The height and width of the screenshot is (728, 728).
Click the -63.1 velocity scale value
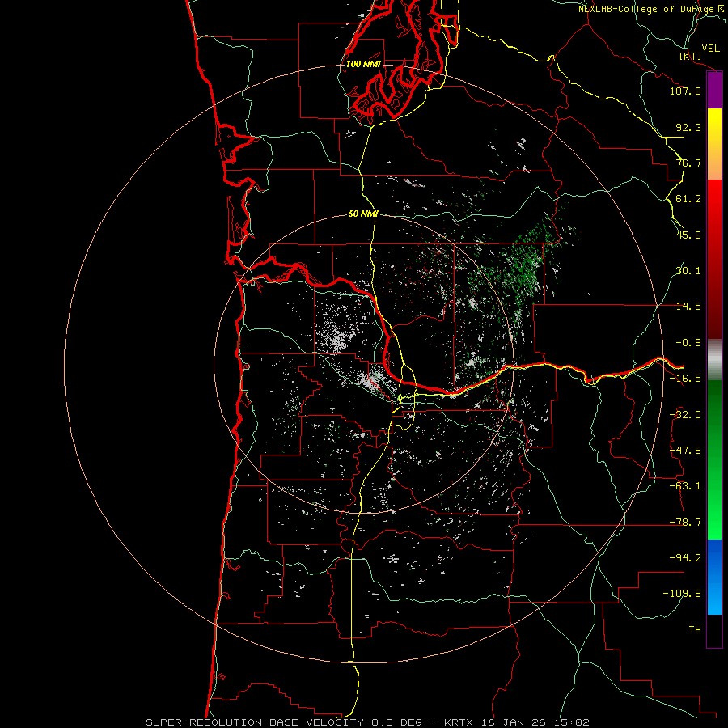point(685,486)
